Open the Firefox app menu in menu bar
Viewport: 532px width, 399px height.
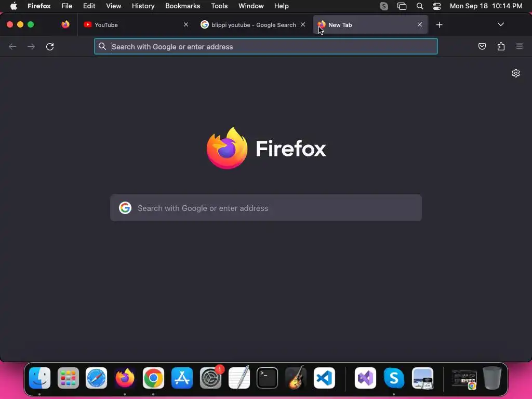point(39,6)
